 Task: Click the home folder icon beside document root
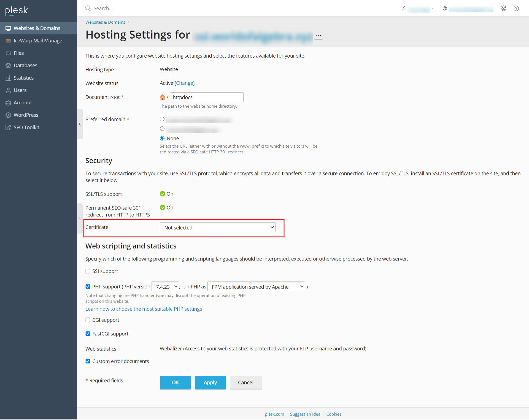pyautogui.click(x=163, y=97)
